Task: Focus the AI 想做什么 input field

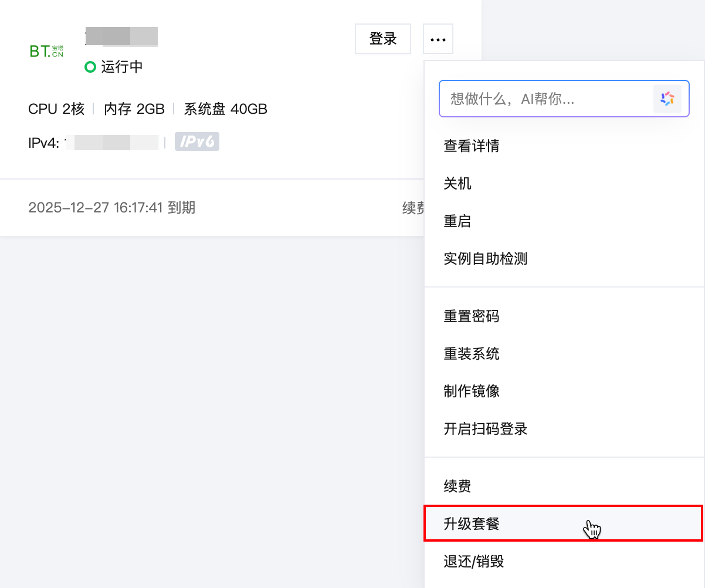Action: [545, 99]
